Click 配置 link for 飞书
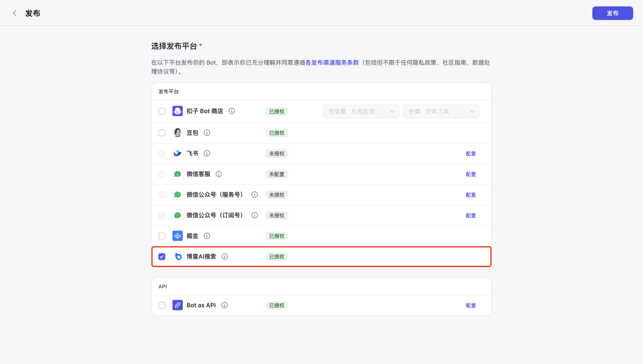The image size is (643, 364). tap(471, 153)
